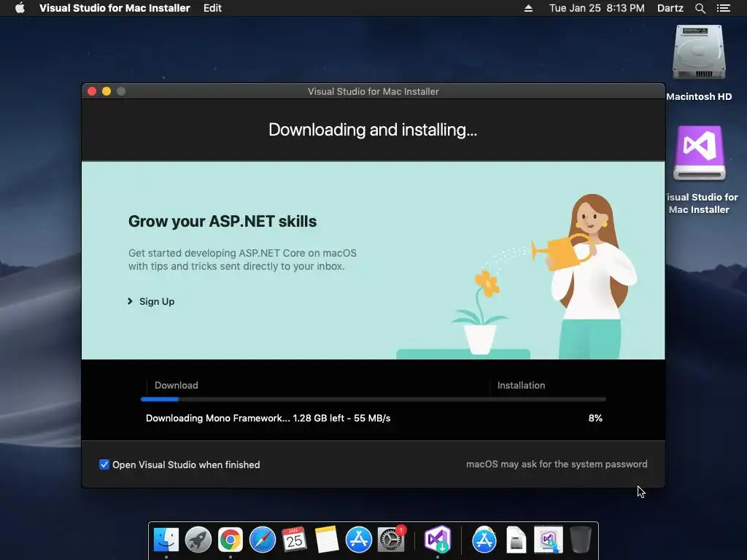Click the Download stage label
Screen dimensions: 747x560
pos(177,385)
